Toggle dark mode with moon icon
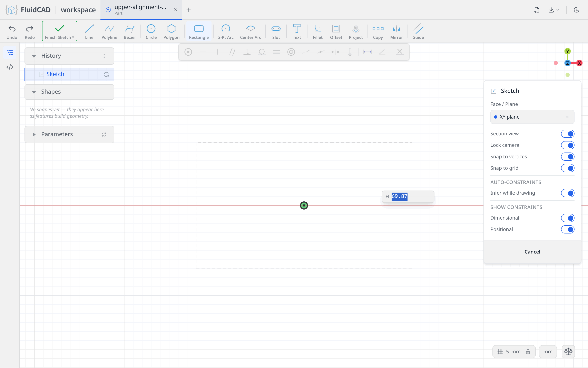 pos(576,10)
